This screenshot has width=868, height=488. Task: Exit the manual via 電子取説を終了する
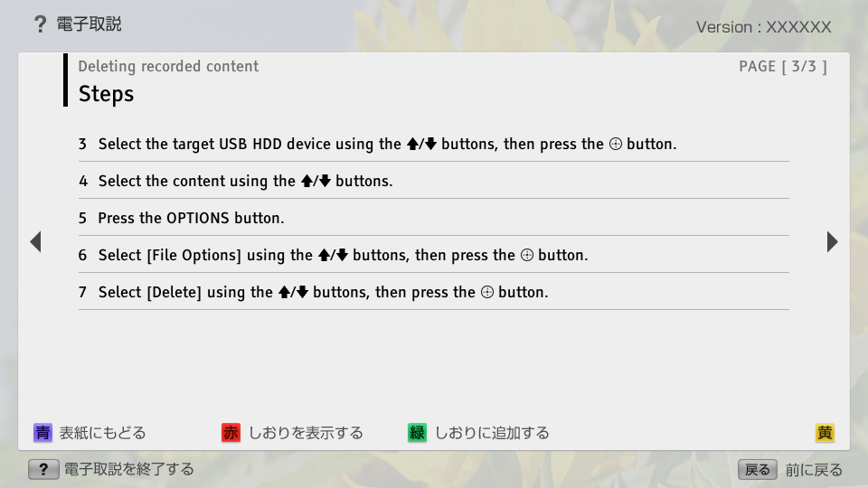coord(127,469)
